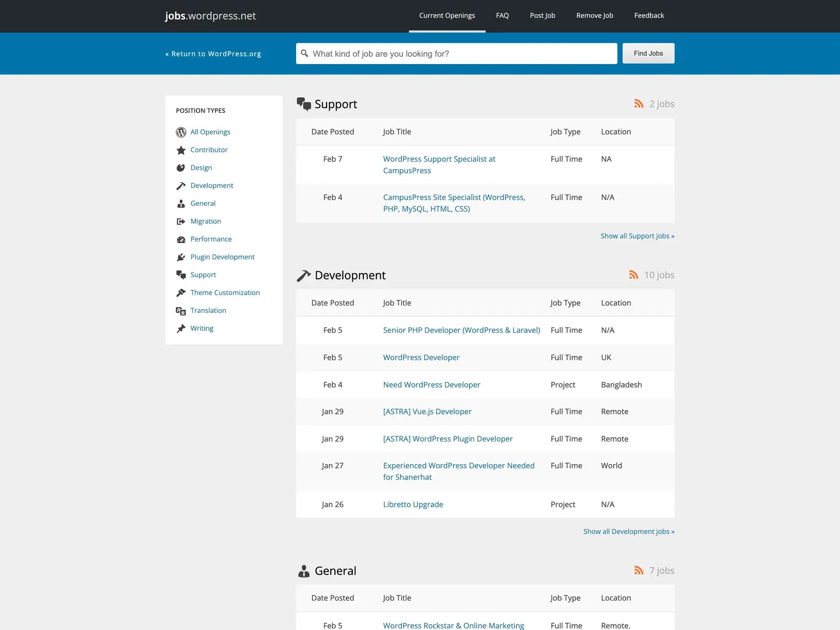Screen dimensions: 840x630
Task: Click the speech bubbles icon beside Support in sidebar
Action: tap(181, 275)
